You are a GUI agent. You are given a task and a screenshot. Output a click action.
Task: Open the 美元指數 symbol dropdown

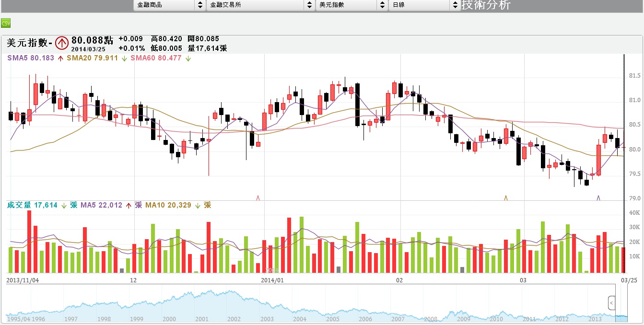pos(351,5)
